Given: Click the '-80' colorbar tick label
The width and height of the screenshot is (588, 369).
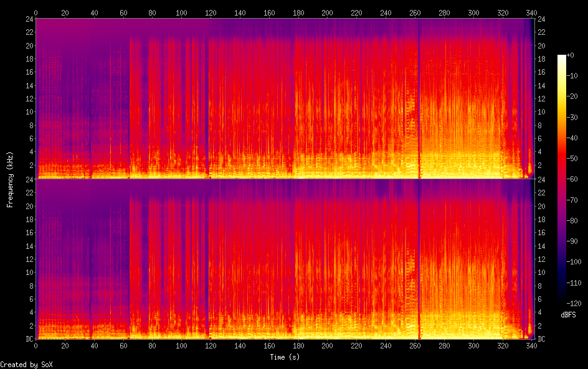Looking at the screenshot, I should [x=572, y=221].
